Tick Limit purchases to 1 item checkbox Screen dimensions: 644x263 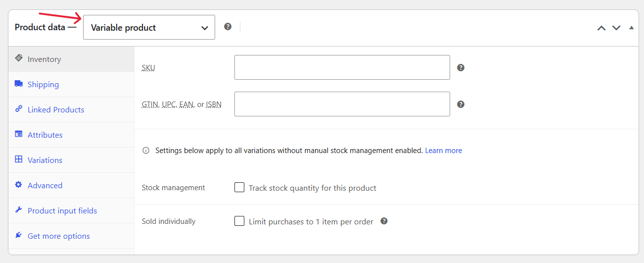(x=239, y=221)
